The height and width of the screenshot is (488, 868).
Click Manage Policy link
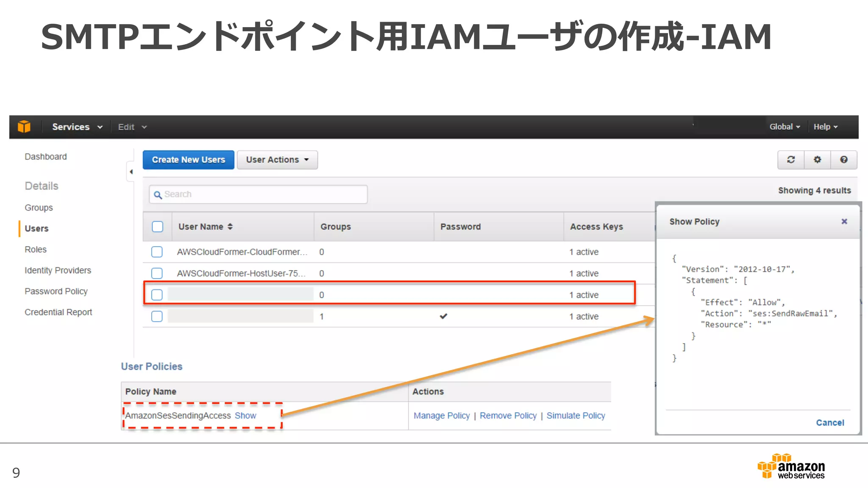[x=442, y=416]
